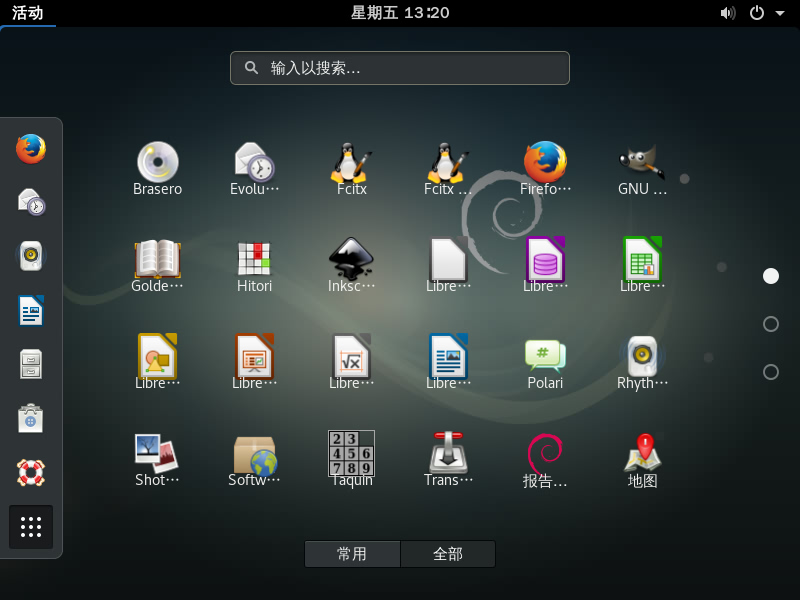Launch Firefox from the application grid
The image size is (800, 600).
click(x=545, y=168)
